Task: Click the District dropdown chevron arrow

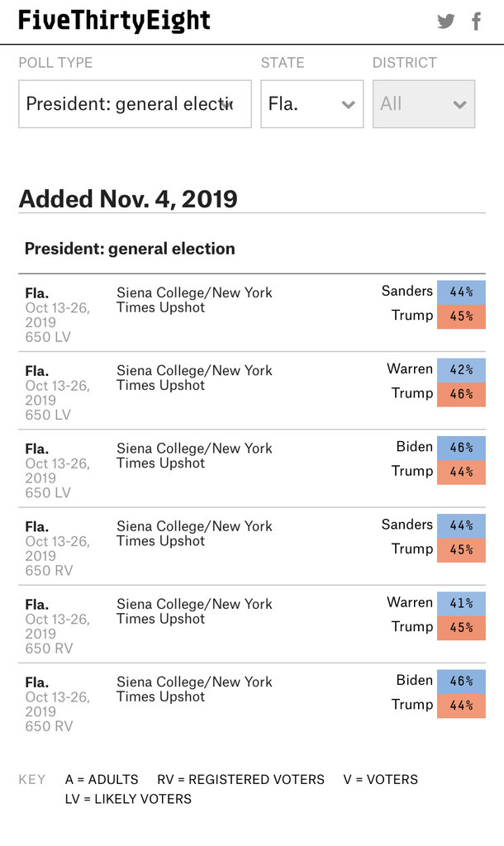Action: [x=459, y=105]
